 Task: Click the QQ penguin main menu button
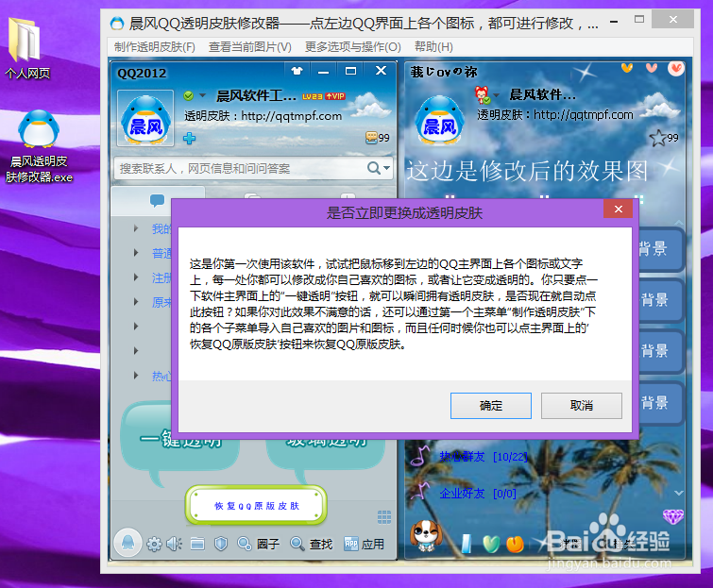(127, 543)
